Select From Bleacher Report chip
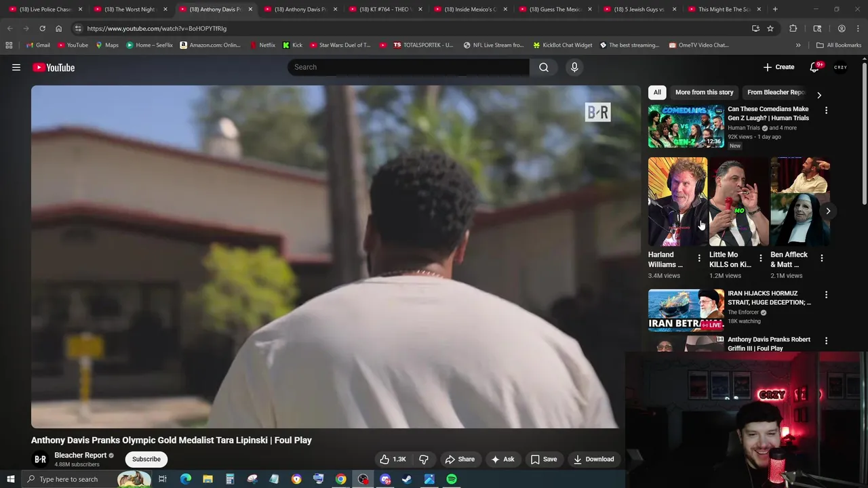Viewport: 868px width, 488px height. [776, 92]
